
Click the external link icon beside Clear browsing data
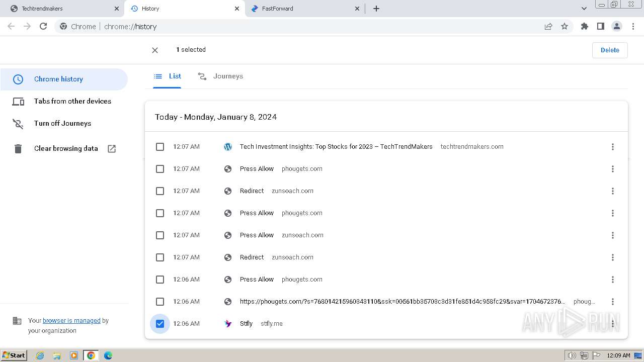tap(112, 148)
